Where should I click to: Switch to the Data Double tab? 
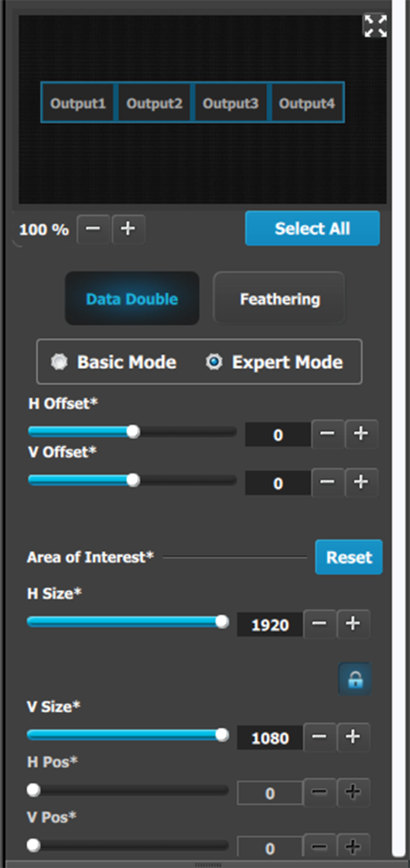pyautogui.click(x=132, y=299)
